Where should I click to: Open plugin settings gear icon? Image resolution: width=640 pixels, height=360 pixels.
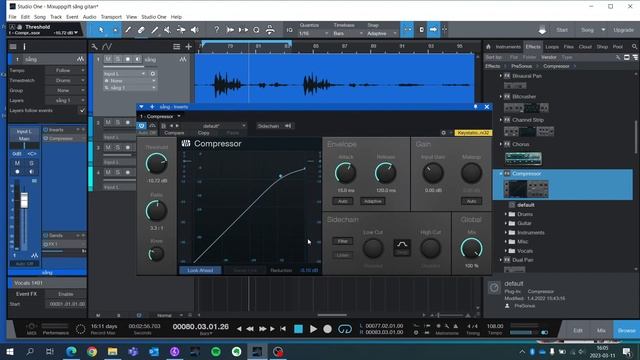click(443, 133)
